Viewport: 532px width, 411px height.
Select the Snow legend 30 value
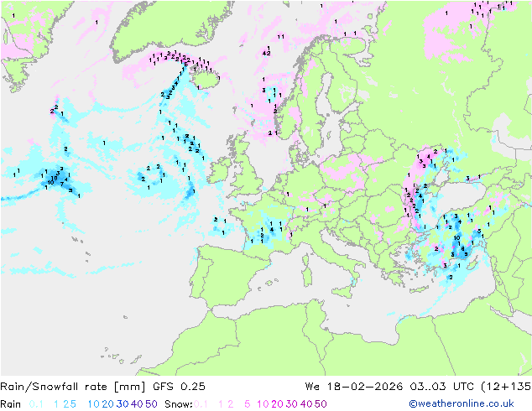click(x=292, y=404)
